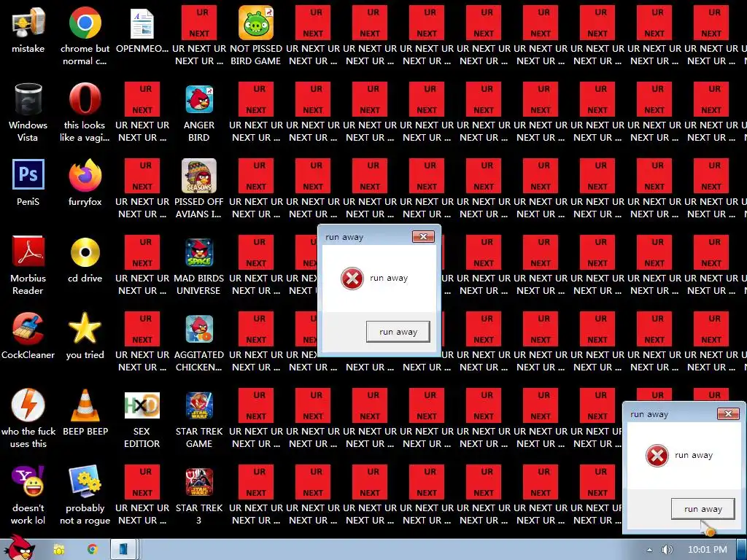Viewport: 747px width, 560px height.
Task: Click the red error icon in dialog above clock
Action: click(657, 456)
